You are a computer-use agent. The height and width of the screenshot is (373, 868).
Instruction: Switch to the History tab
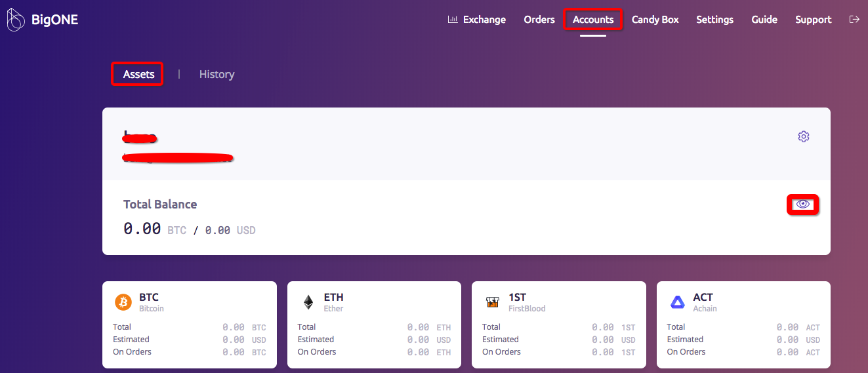[x=217, y=74]
